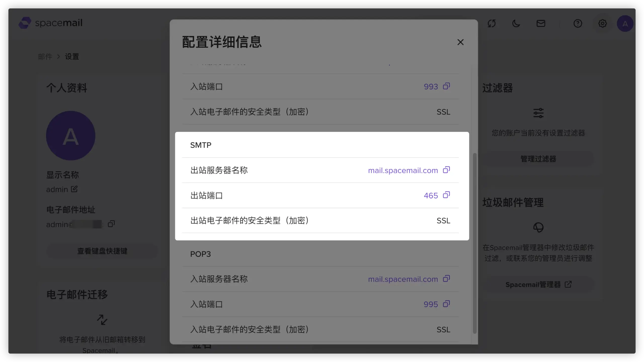Copy SMTP outgoing server name mail.spacemail.com
Screen dimensions: 644x362
pyautogui.click(x=446, y=170)
